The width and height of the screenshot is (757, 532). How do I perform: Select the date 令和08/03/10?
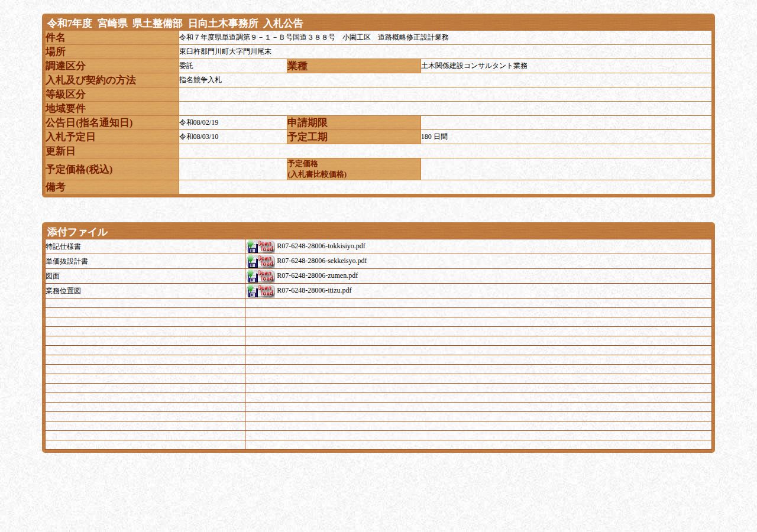tap(199, 137)
